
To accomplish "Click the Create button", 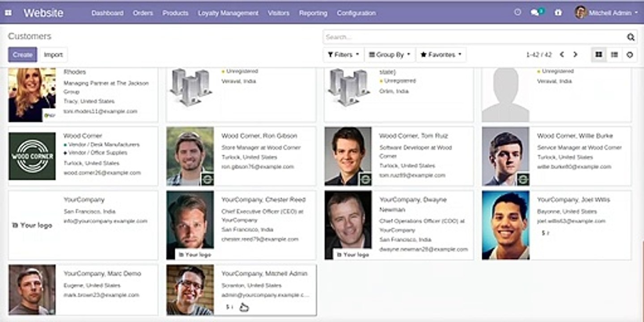I will [x=22, y=55].
